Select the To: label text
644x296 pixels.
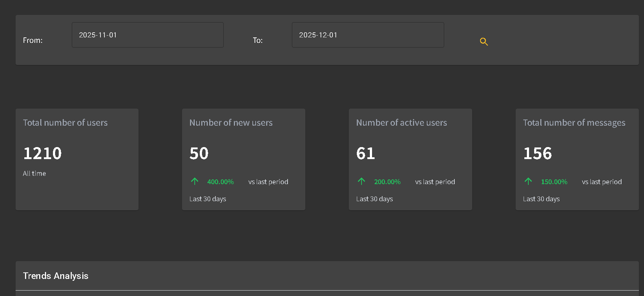tap(258, 40)
